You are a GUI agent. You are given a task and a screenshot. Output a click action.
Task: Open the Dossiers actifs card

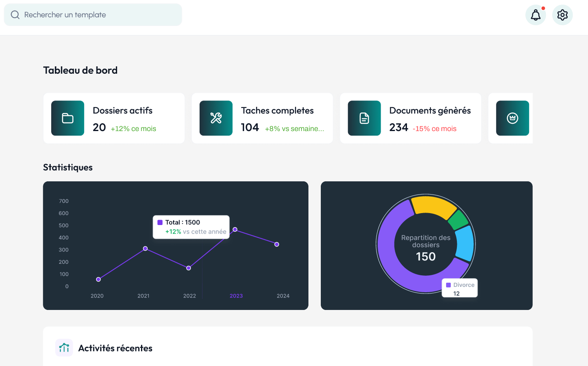coord(114,118)
